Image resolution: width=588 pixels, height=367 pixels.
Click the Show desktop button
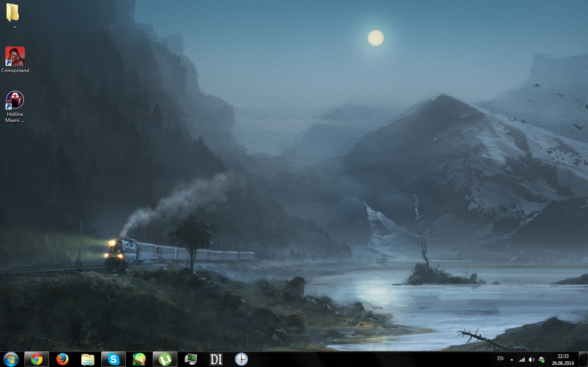[x=584, y=359]
